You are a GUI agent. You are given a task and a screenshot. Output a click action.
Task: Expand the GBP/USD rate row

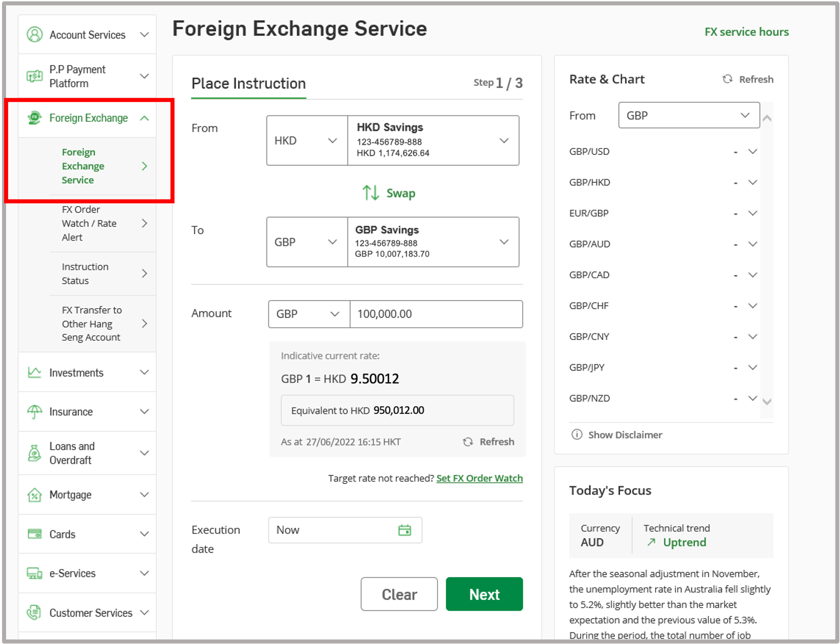pyautogui.click(x=752, y=151)
